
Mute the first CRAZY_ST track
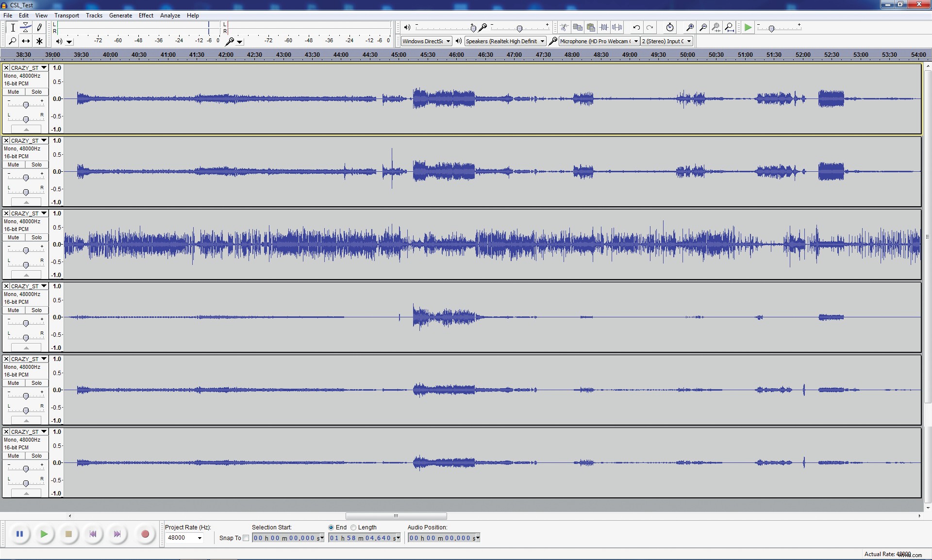point(13,92)
